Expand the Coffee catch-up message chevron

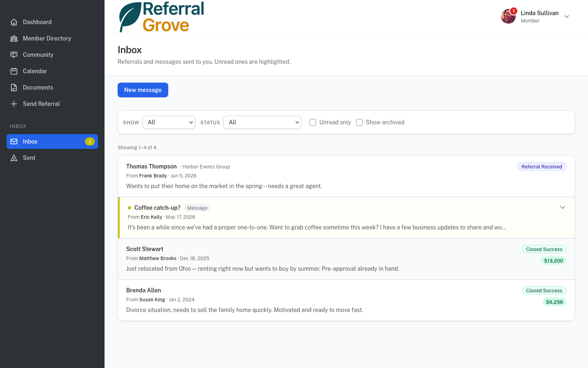[562, 207]
